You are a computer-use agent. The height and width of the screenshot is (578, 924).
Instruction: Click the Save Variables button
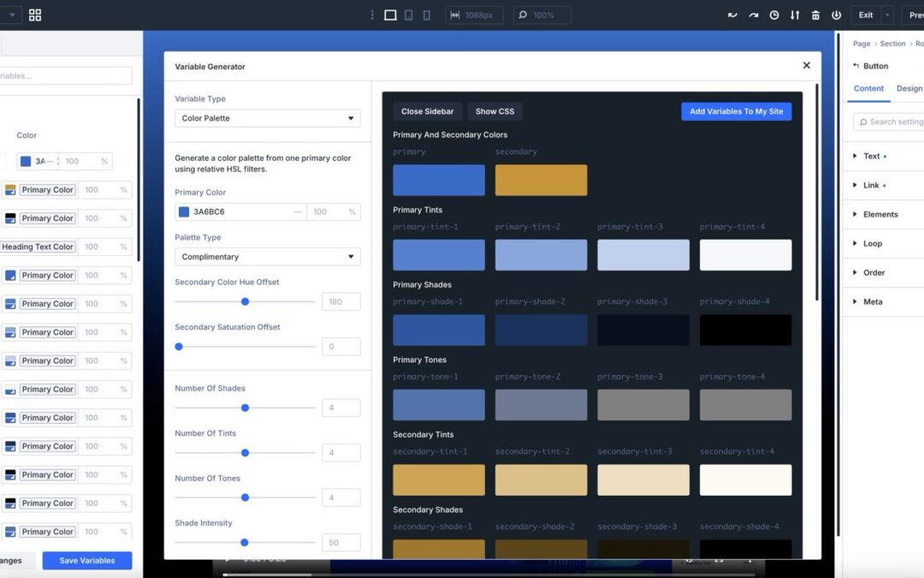[87, 560]
